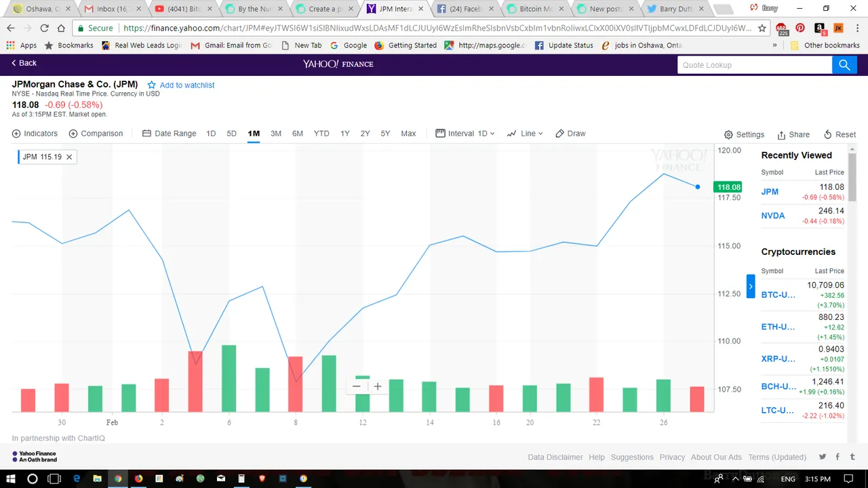Click the side panel scrollbar
The image size is (868, 488).
(852, 178)
